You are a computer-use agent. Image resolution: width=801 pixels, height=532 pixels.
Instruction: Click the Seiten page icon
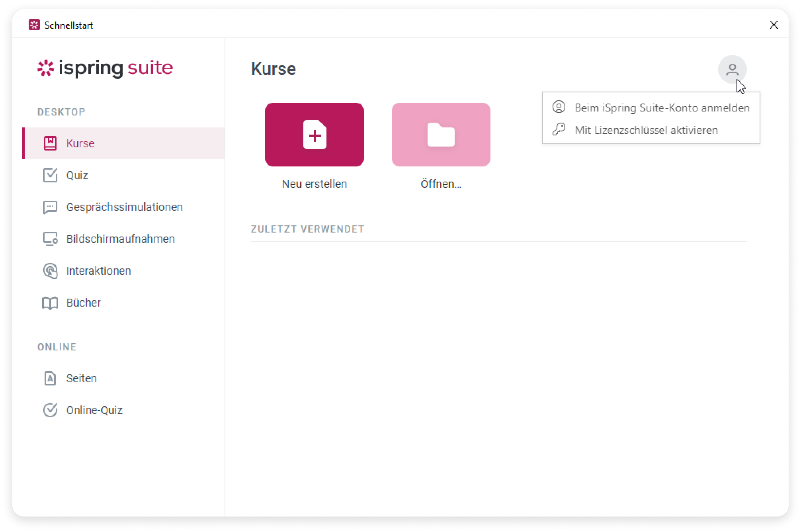click(x=50, y=378)
